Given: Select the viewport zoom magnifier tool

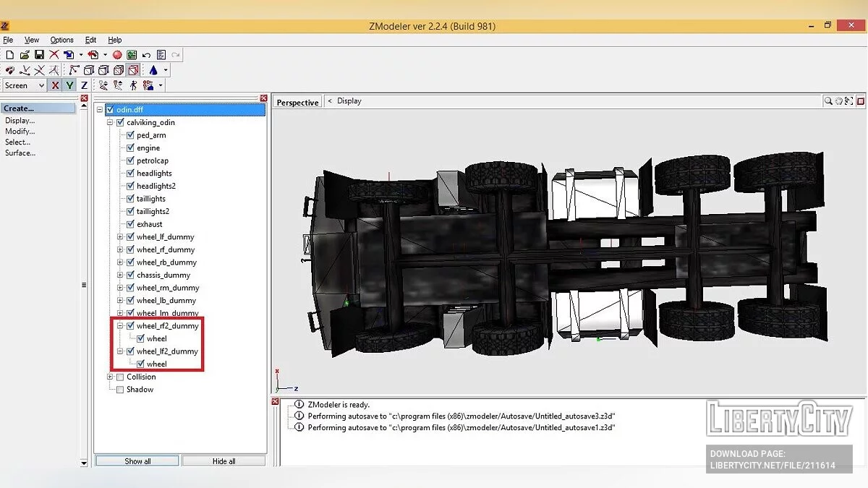Looking at the screenshot, I should click(828, 101).
